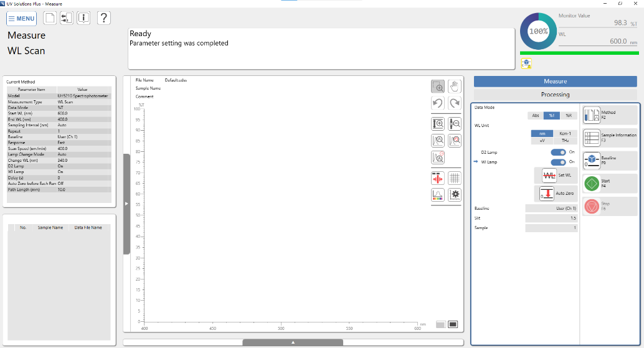Click the red Stop (F6) button
The image size is (644, 348).
[x=610, y=206]
